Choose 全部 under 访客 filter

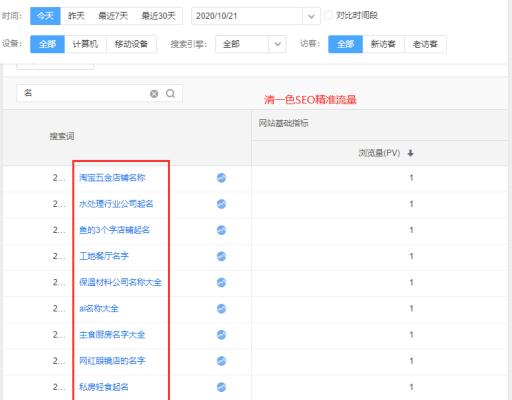345,44
